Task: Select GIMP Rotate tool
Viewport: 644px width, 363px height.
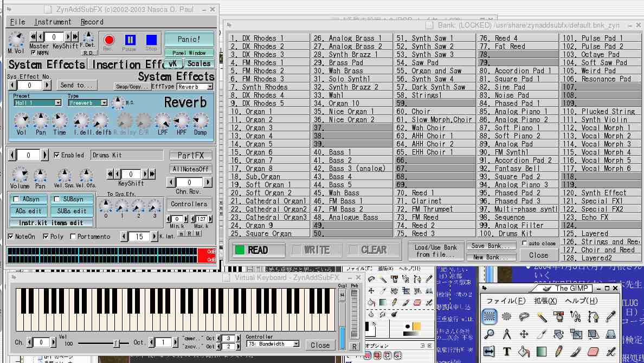Action: click(558, 334)
